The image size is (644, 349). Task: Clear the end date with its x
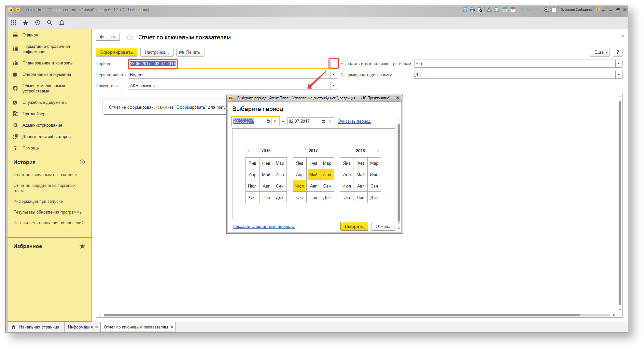pos(330,121)
